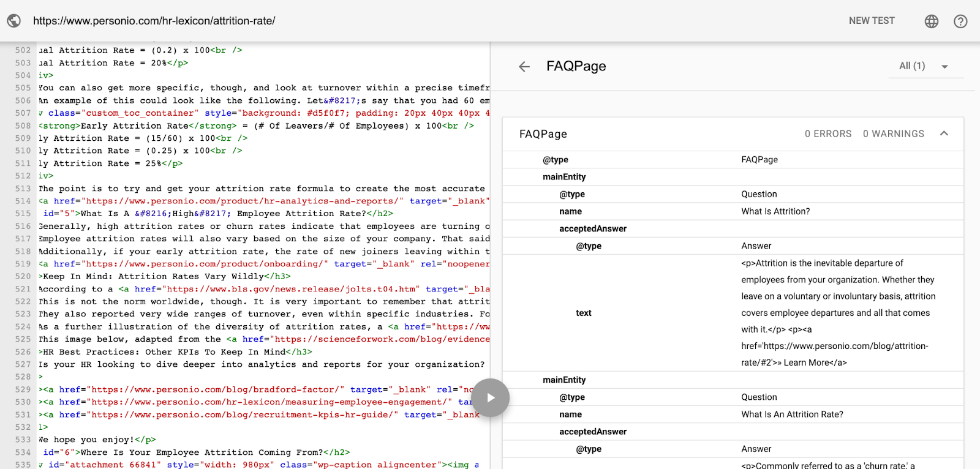980x469 pixels.
Task: Click code line number 520
Action: [x=23, y=276]
